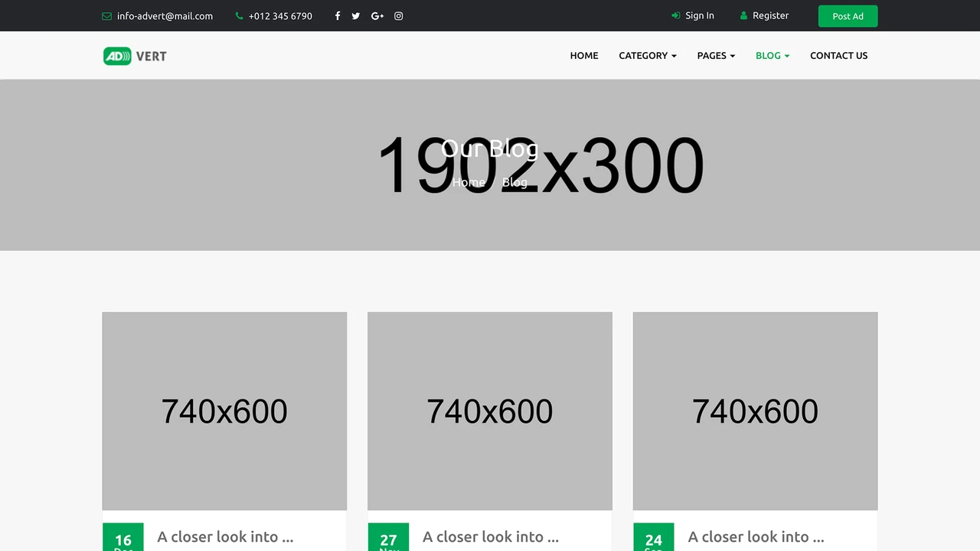Screen dimensions: 980x551
Task: Open the blog thumbnail above date 27
Action: 490,411
